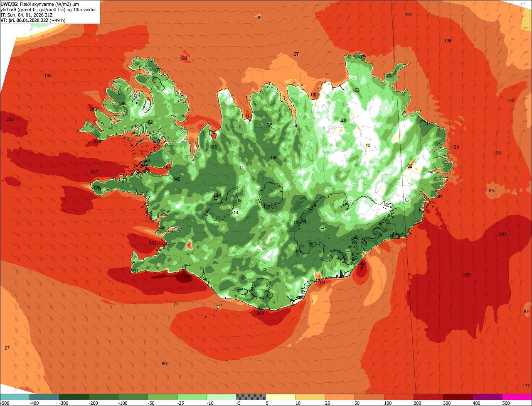The width and height of the screenshot is (532, 406).
Task: Click the '(+49 h)' forecast offset text
Action: coord(57,20)
